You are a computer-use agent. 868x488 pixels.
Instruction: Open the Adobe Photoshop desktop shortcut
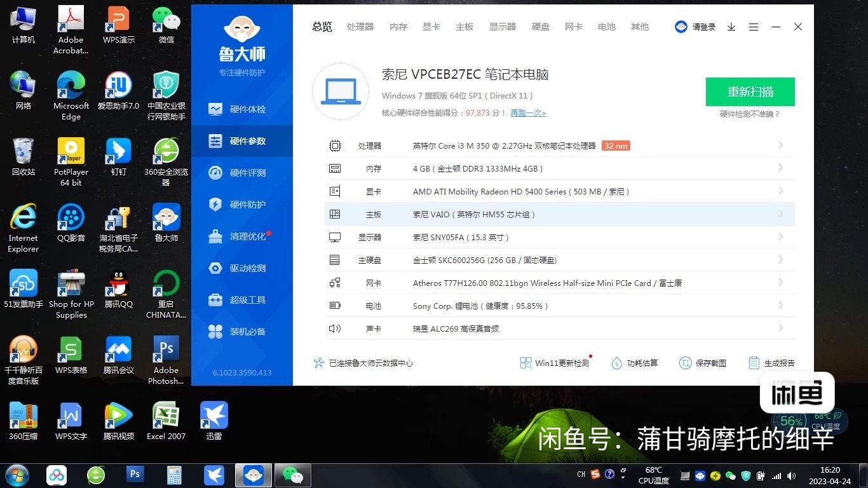(166, 360)
